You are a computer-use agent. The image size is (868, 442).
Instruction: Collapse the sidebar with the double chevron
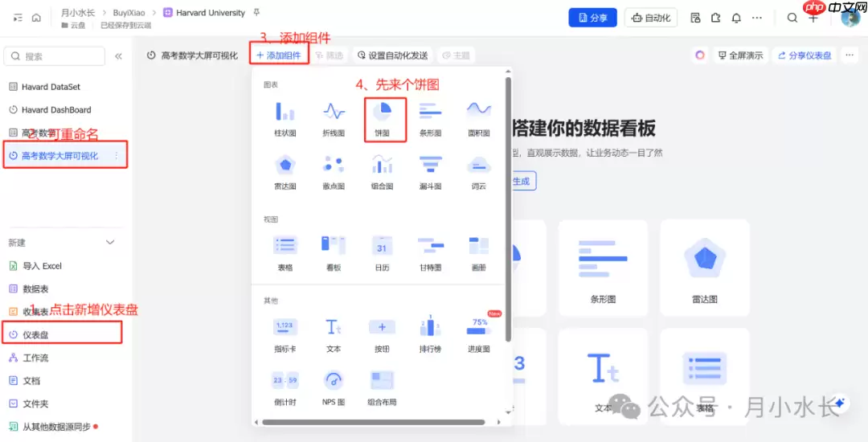[x=118, y=56]
